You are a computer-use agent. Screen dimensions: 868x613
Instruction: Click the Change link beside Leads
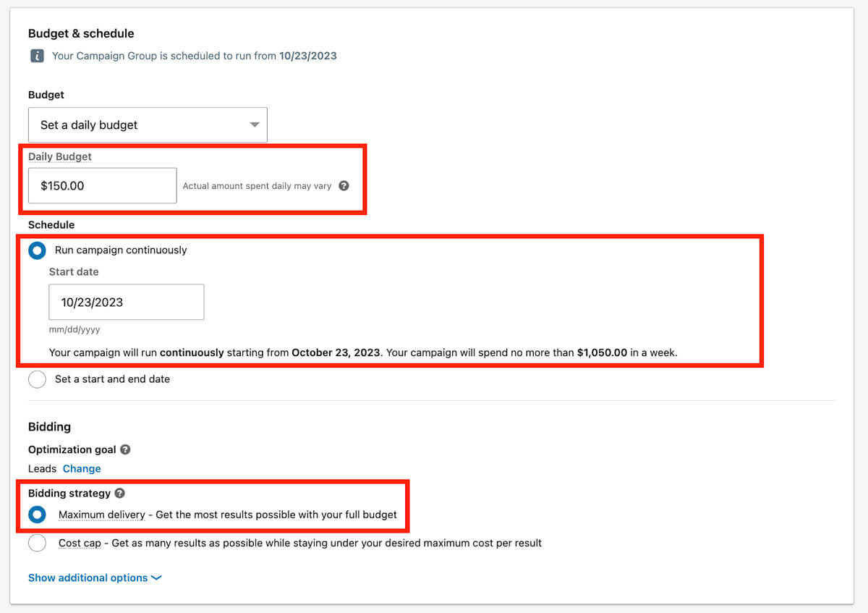point(82,468)
